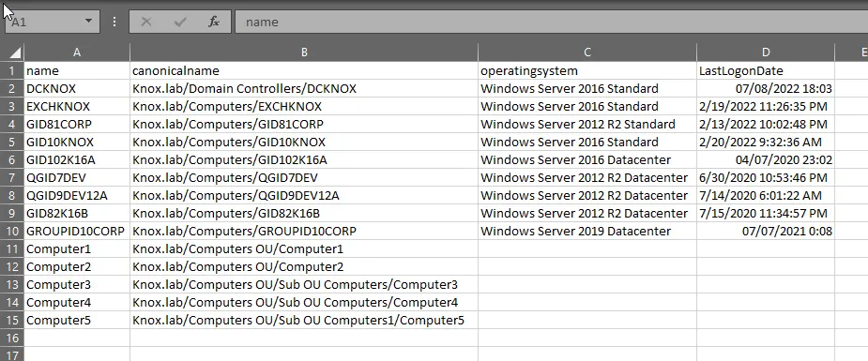868x361 pixels.
Task: Click Knox.lab/Computers/GROUPID10CORP cell
Action: [304, 231]
